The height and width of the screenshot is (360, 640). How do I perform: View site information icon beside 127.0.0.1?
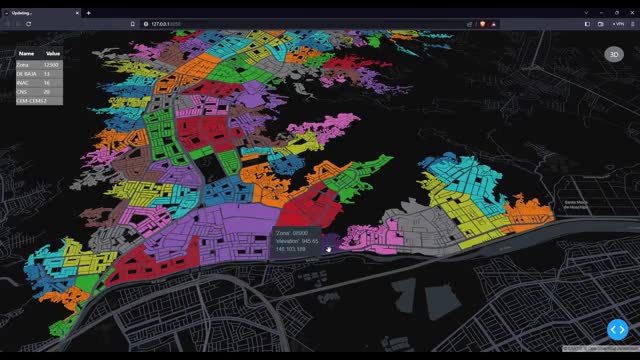(146, 24)
